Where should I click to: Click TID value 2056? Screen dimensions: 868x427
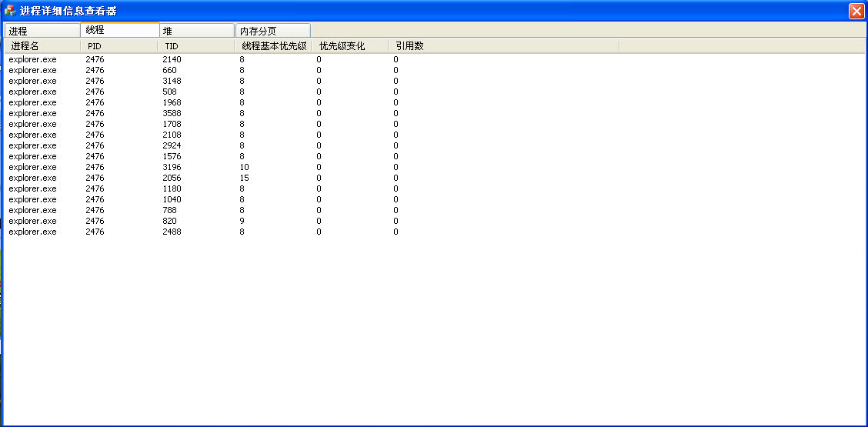(x=172, y=178)
